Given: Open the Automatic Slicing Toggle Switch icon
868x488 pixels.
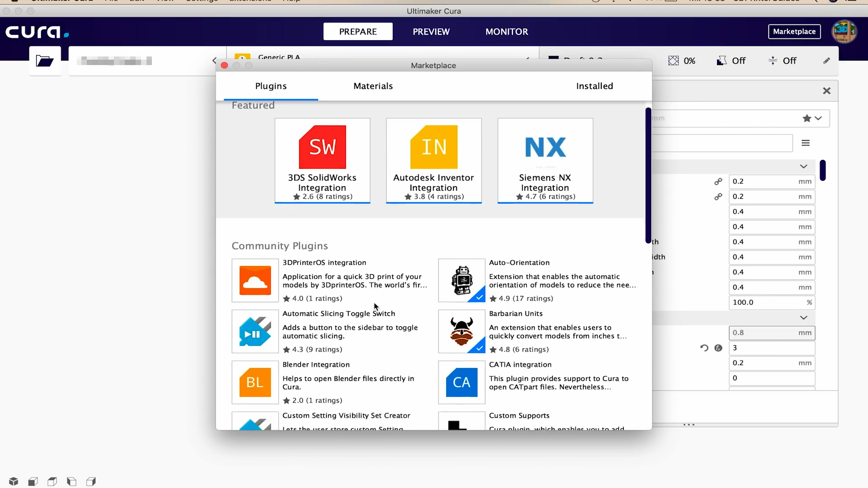Looking at the screenshot, I should (255, 332).
